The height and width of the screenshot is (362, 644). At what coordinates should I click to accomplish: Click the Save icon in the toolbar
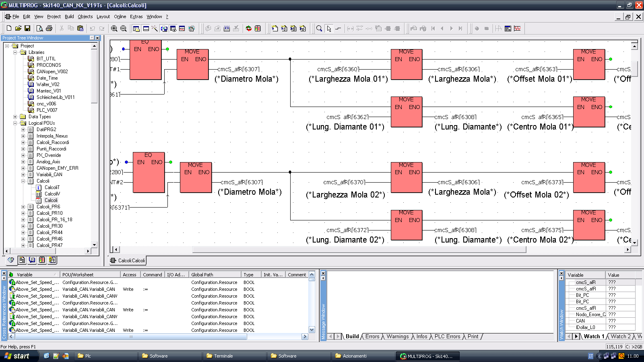point(27,29)
